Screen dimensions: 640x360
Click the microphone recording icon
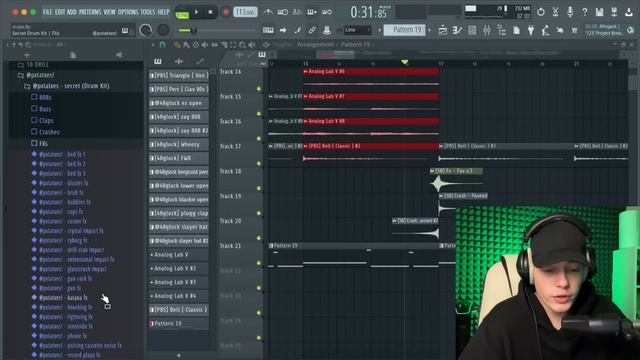[x=570, y=12]
